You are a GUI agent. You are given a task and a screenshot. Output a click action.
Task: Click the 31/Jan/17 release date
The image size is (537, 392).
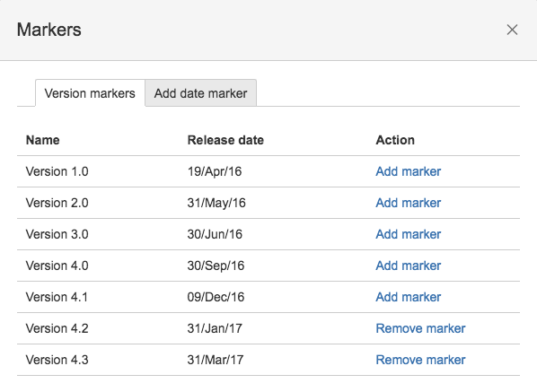pyautogui.click(x=215, y=328)
